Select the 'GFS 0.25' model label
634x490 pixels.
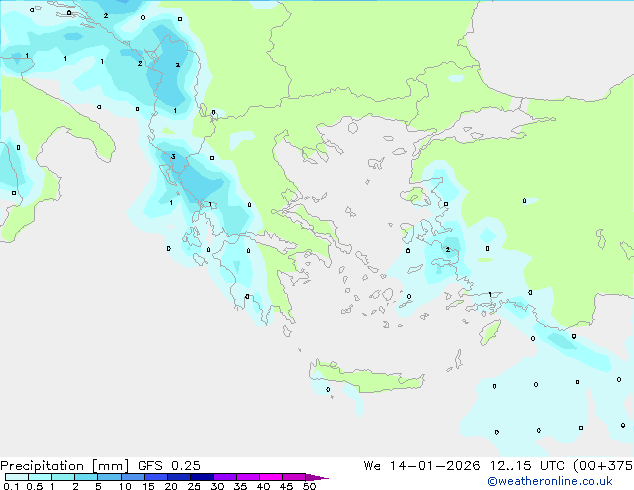[x=169, y=466]
